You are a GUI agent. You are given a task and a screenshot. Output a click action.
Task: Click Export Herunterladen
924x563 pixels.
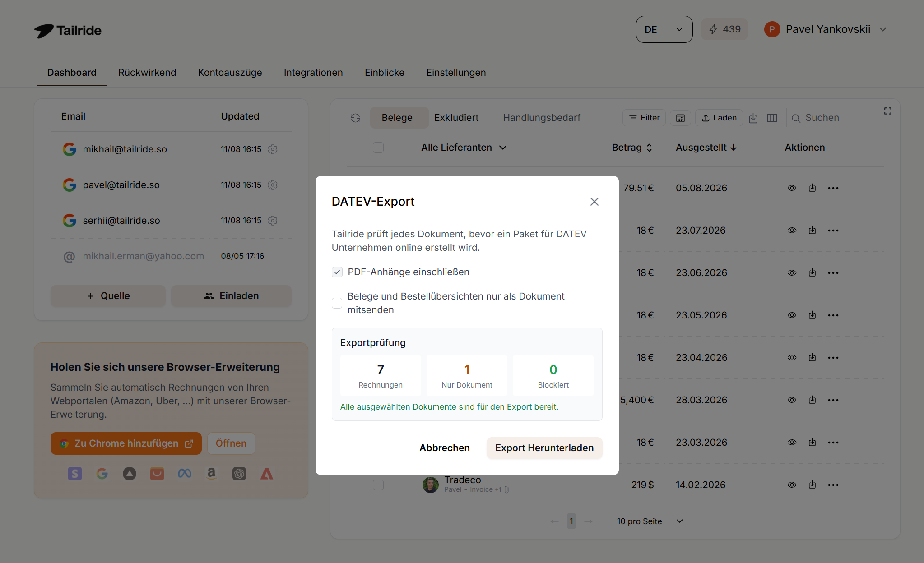coord(544,448)
